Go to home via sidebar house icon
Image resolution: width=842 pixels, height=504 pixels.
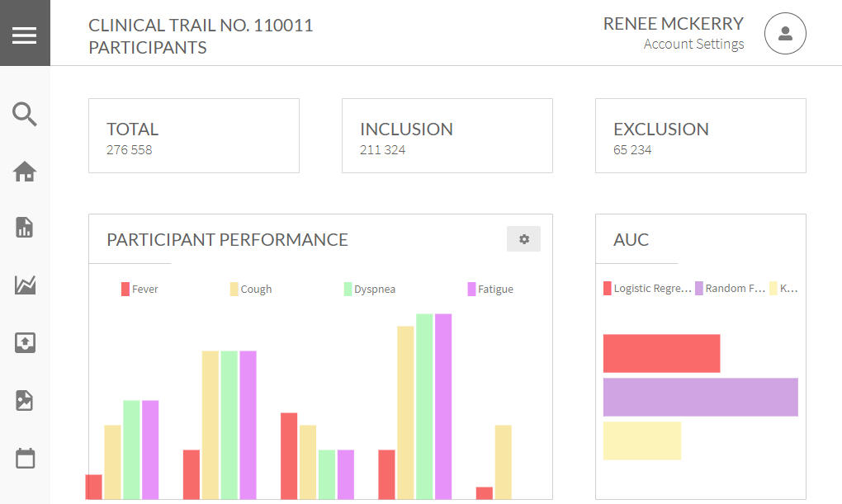(x=25, y=172)
